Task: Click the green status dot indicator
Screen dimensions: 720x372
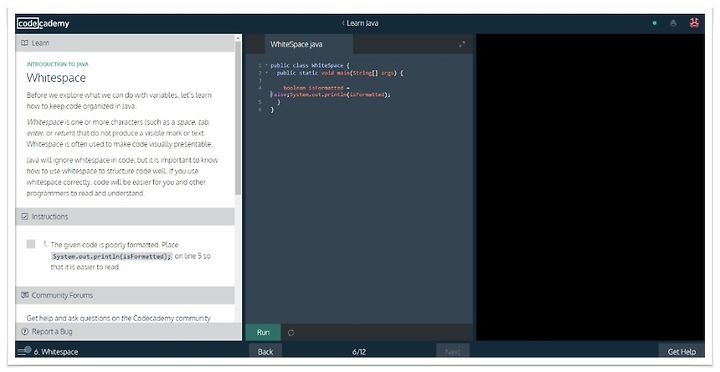Action: pyautogui.click(x=654, y=23)
